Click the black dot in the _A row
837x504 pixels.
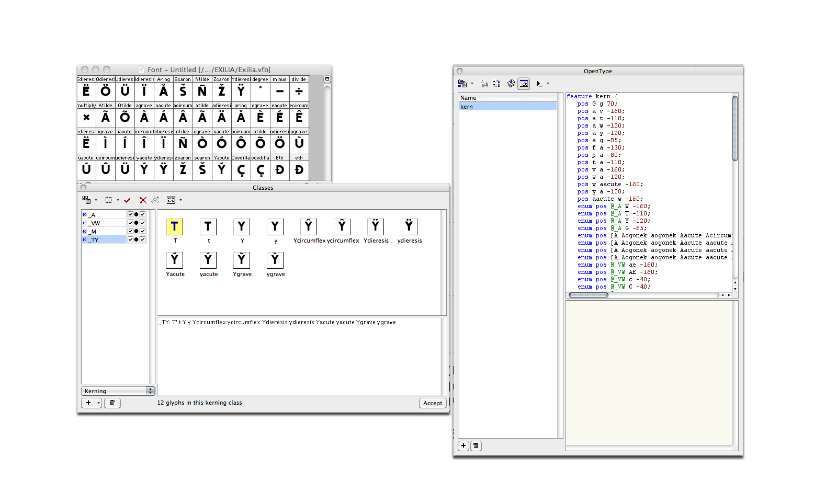pyautogui.click(x=137, y=214)
